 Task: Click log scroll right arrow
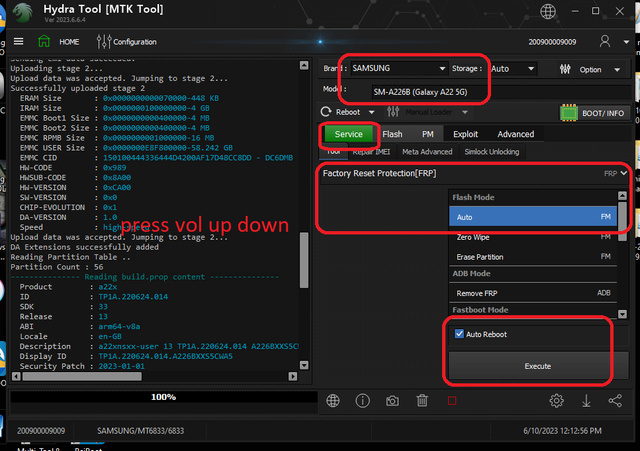[293, 376]
